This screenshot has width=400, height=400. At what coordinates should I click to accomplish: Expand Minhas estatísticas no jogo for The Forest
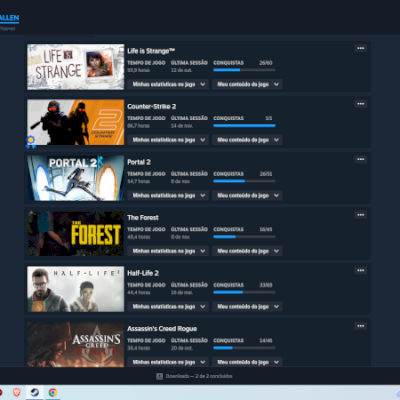[x=168, y=251]
